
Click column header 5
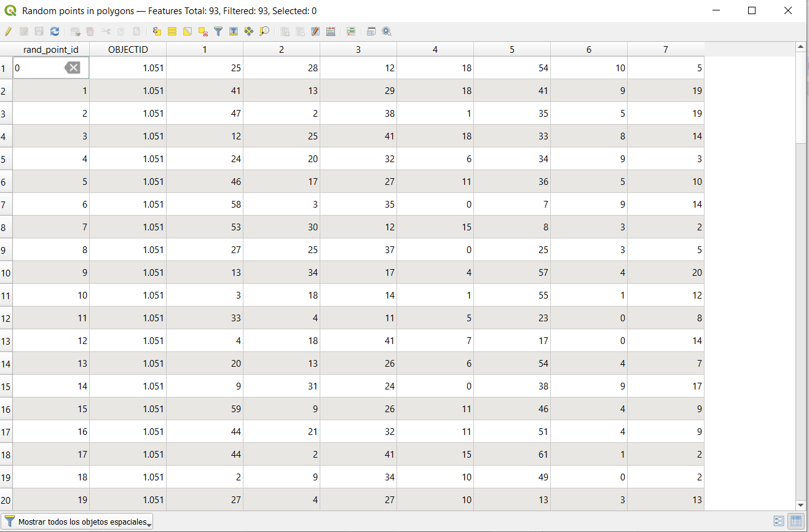pyautogui.click(x=512, y=49)
